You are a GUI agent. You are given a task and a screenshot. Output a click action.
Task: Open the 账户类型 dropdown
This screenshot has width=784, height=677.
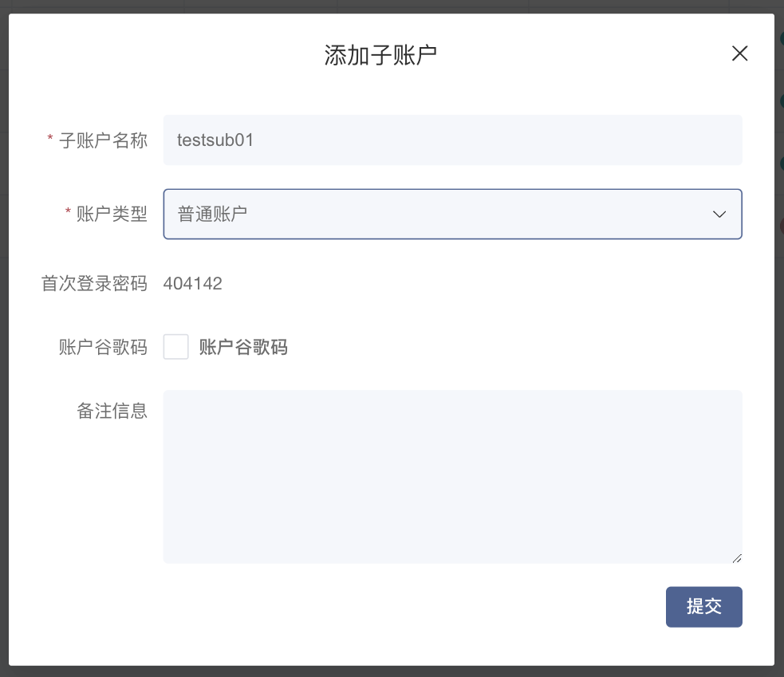pos(452,214)
